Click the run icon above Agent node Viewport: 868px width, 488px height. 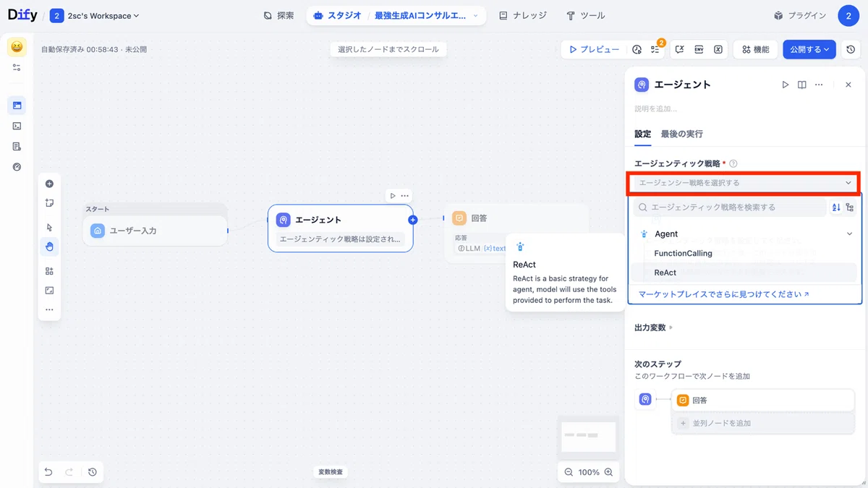tap(393, 195)
